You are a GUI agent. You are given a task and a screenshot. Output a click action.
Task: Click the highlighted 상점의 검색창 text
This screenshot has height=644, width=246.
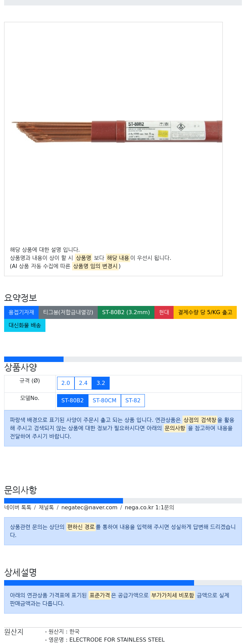click(x=200, y=420)
